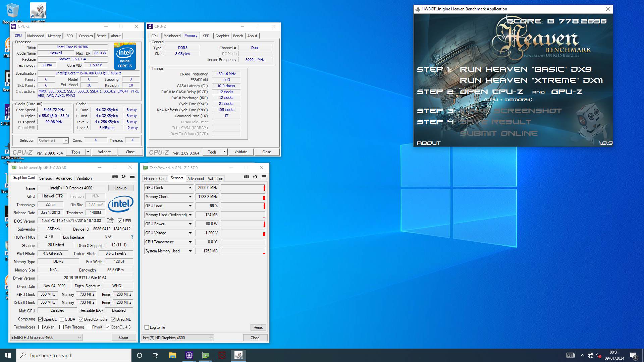
Task: Toggle Vulkan checkbox
Action: point(41,327)
